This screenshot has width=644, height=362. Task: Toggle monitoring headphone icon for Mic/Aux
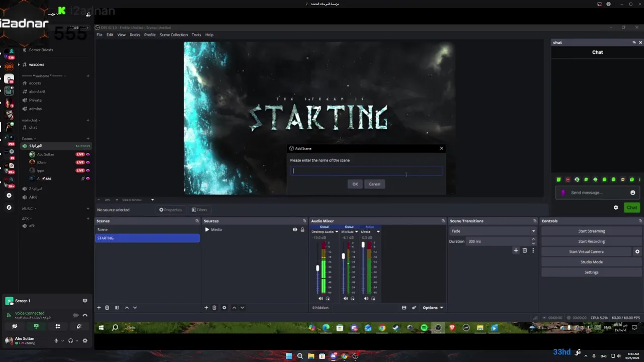(352, 299)
